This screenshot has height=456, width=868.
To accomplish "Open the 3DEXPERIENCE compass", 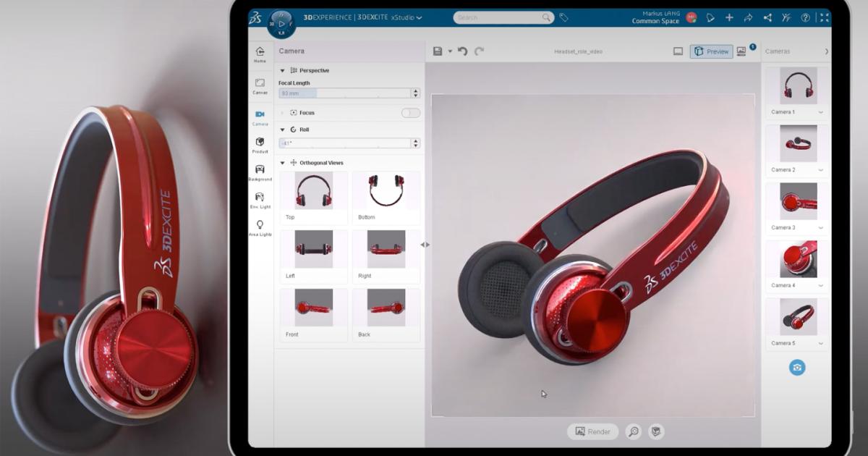I will click(281, 23).
